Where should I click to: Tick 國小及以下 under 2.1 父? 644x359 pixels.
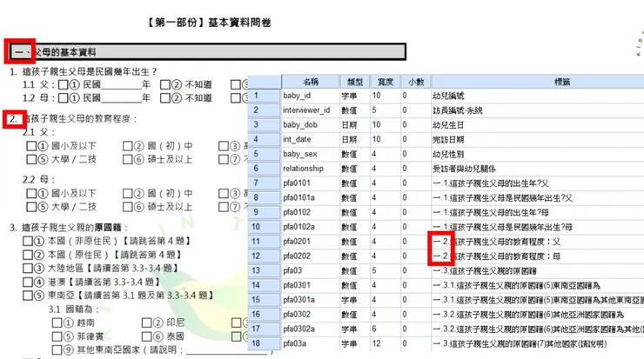pos(31,146)
